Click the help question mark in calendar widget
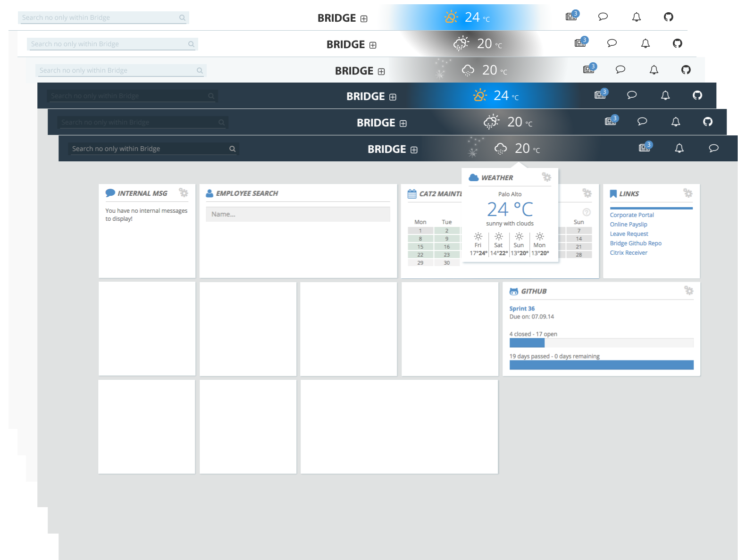The width and height of the screenshot is (738, 560). (x=587, y=212)
